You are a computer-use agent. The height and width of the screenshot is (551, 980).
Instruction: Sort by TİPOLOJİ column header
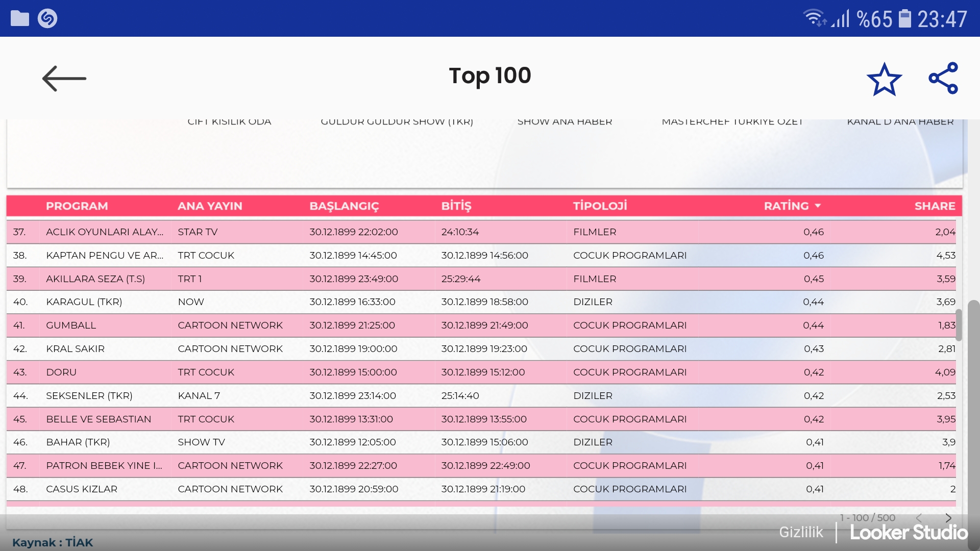(x=600, y=206)
